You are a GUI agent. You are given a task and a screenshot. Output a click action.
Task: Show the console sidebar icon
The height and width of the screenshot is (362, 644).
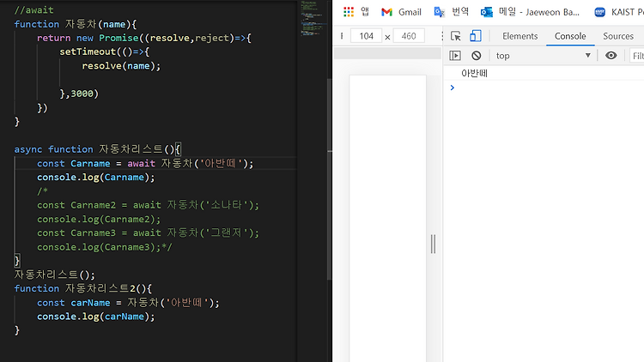pos(455,56)
